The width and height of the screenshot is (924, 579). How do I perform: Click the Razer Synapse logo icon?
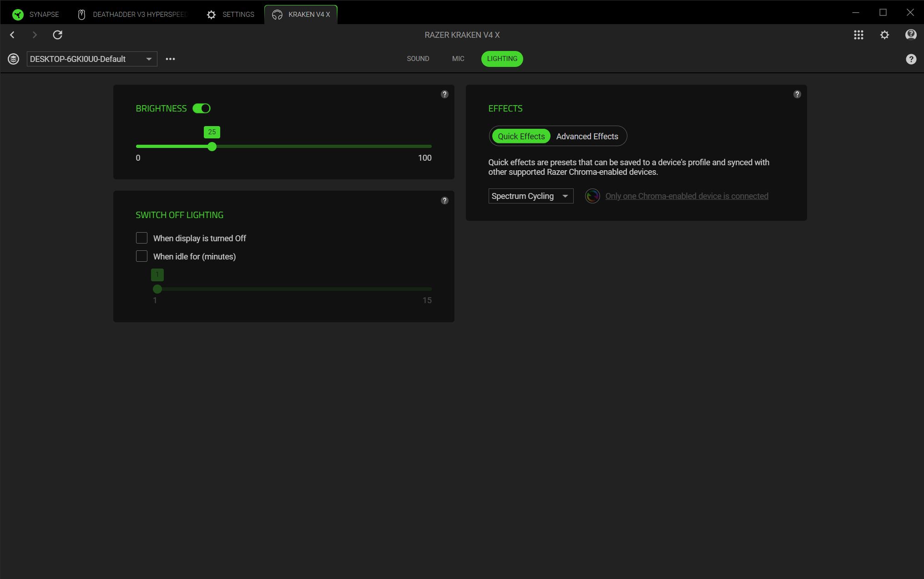[x=18, y=15]
